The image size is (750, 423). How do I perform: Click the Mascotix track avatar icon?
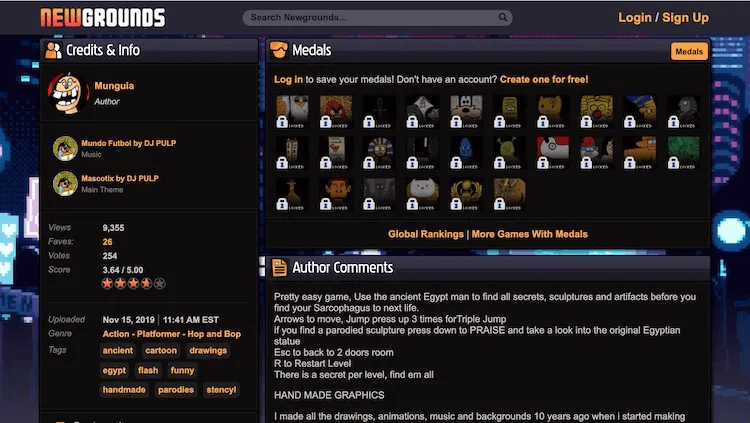tap(65, 184)
